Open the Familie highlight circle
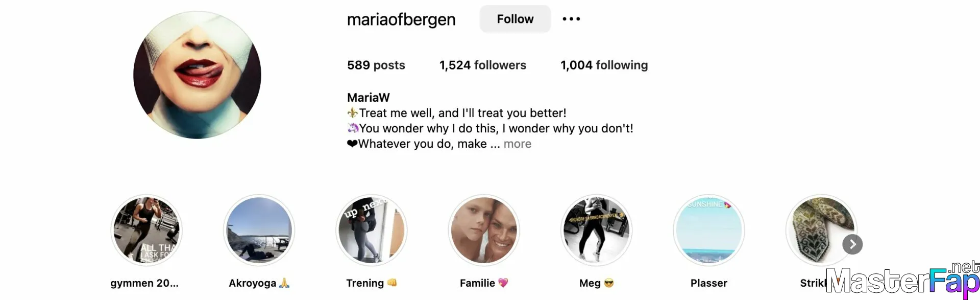The image size is (980, 300). (x=484, y=230)
